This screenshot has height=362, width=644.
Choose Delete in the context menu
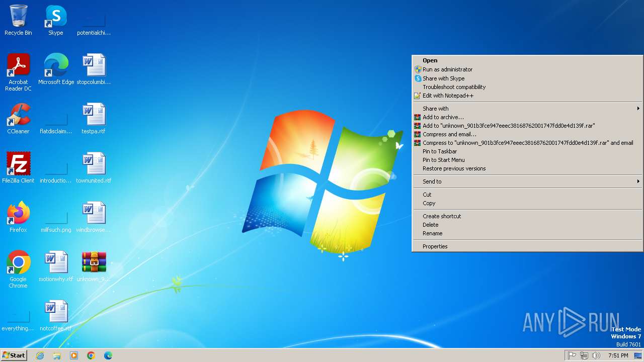527,225
